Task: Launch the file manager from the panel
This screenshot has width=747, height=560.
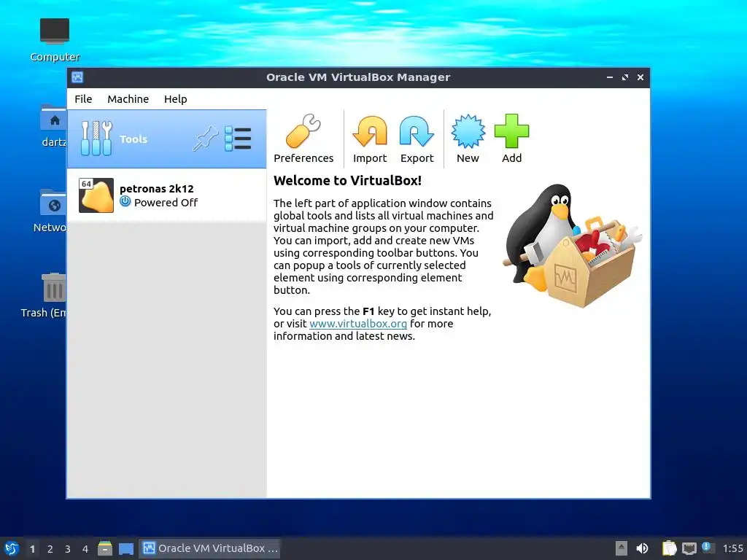Action: (105, 548)
